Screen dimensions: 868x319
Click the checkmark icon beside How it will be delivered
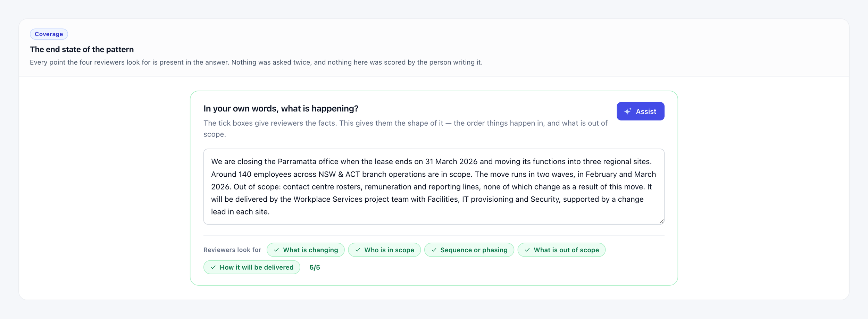(213, 267)
